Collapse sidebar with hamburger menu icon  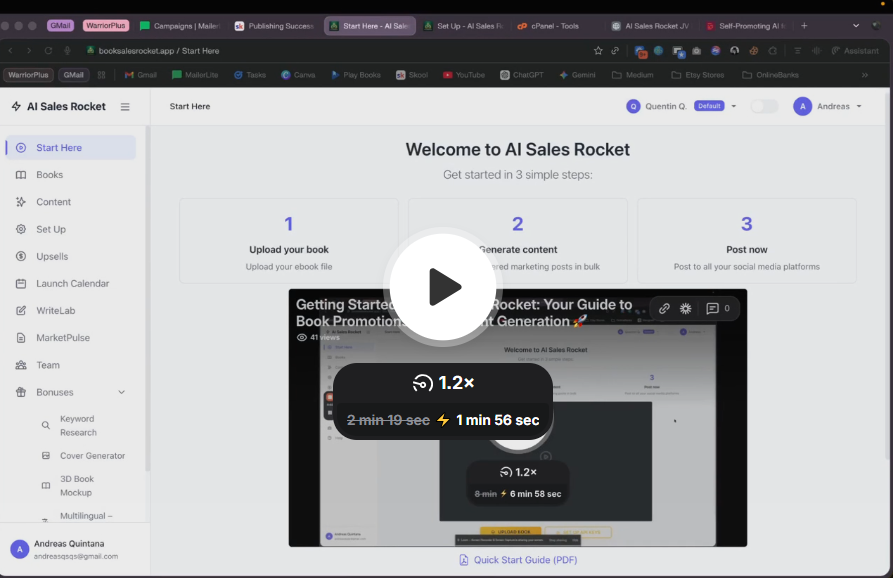pyautogui.click(x=125, y=107)
